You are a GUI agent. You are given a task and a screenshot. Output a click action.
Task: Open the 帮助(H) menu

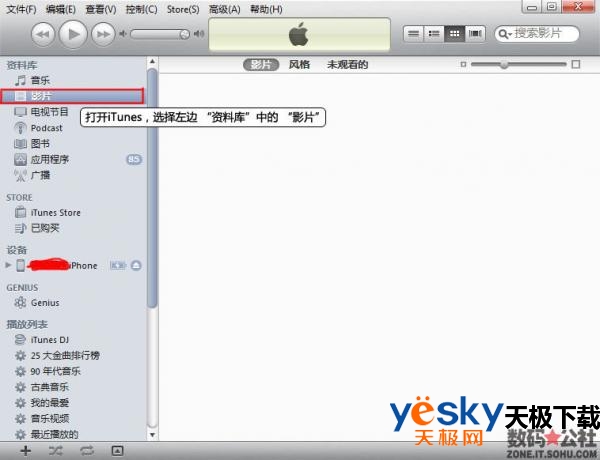[x=266, y=9]
